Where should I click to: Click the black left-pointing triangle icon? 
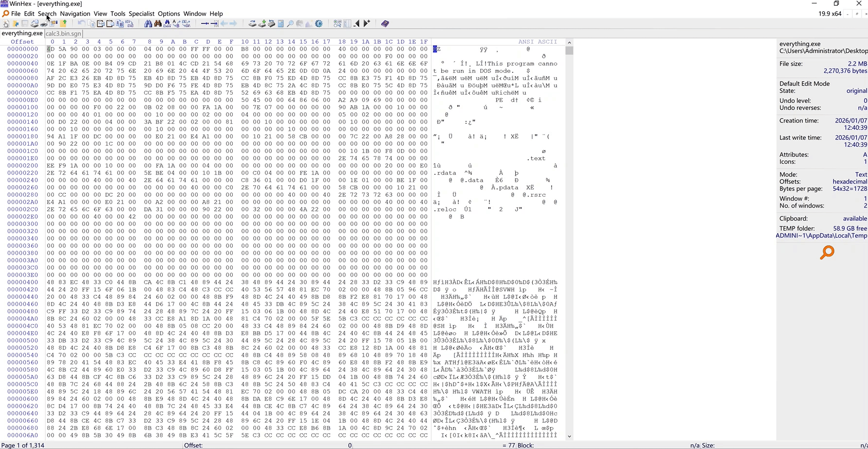click(357, 23)
